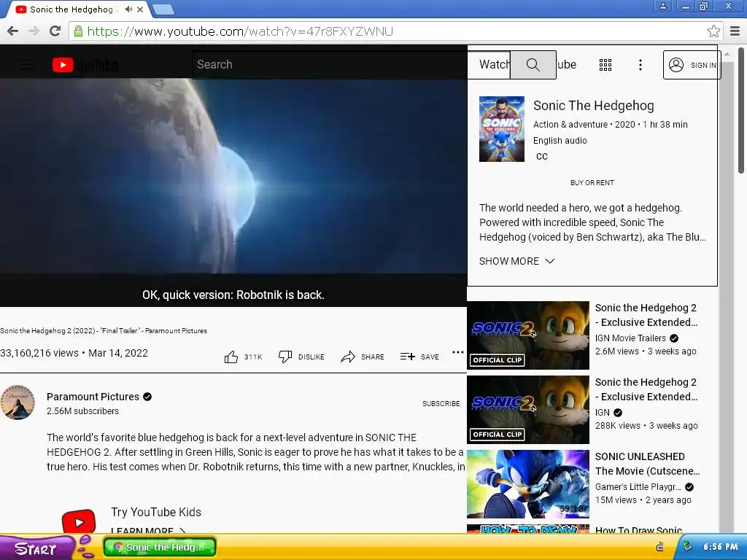Click the page vertical scrollbar thumb
The width and height of the screenshot is (747, 560).
741,109
